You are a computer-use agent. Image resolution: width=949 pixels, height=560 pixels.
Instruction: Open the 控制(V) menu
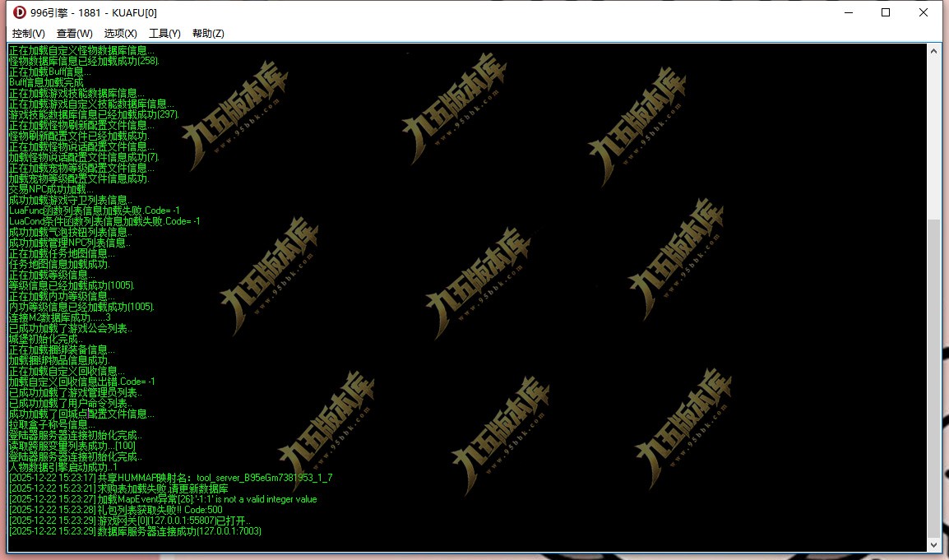tap(29, 33)
